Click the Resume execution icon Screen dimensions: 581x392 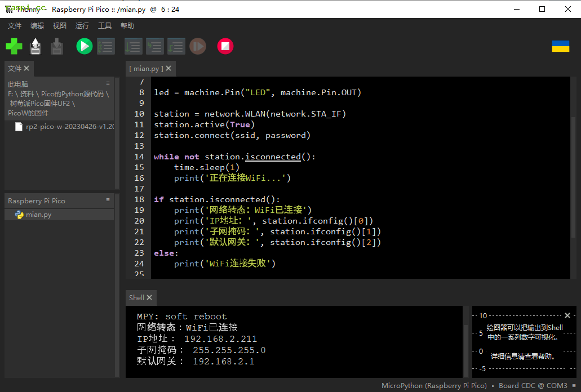tap(198, 46)
